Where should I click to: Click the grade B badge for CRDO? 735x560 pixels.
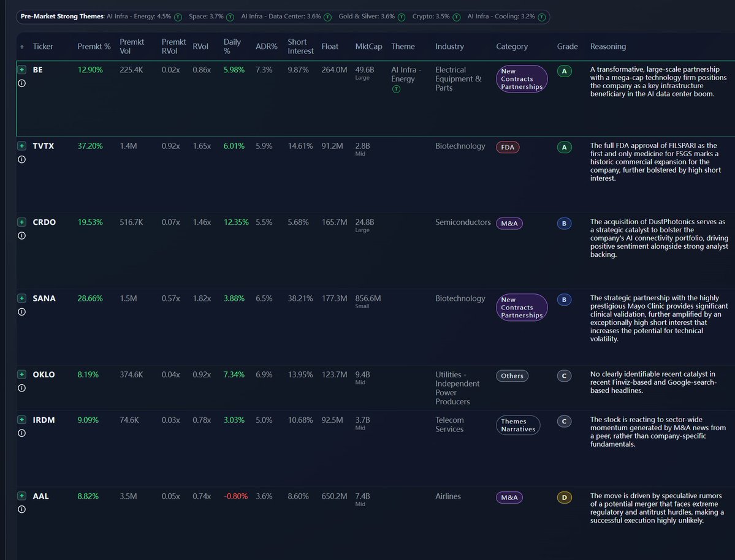(x=565, y=224)
